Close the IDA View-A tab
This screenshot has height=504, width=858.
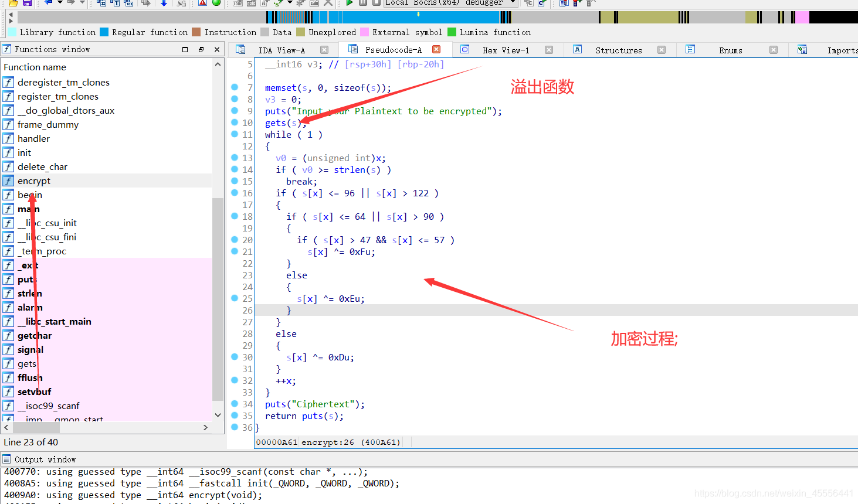[x=324, y=50]
